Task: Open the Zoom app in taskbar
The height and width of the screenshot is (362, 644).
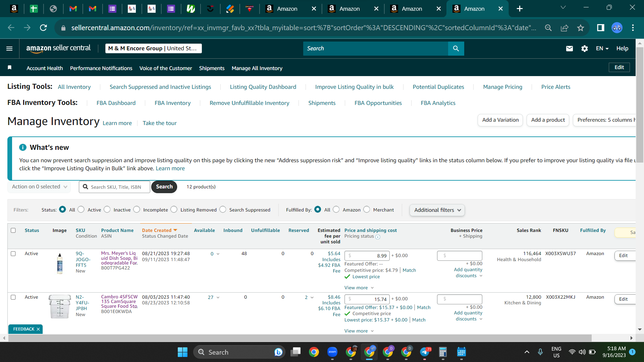Action: click(x=332, y=352)
